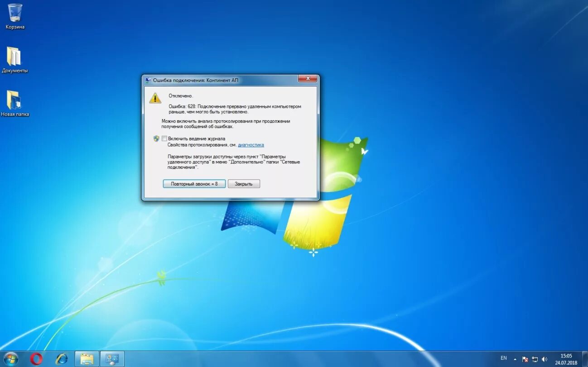Image resolution: width=588 pixels, height=367 pixels.
Task: Open the network status tray icon
Action: 535,359
